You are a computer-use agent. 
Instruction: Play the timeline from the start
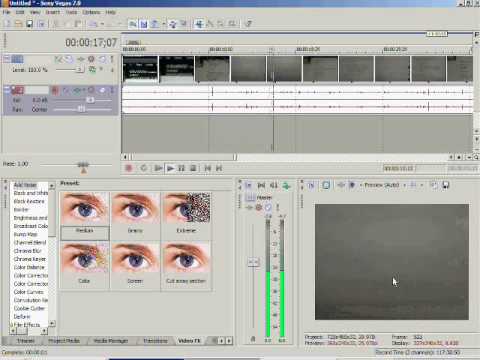tap(158, 168)
